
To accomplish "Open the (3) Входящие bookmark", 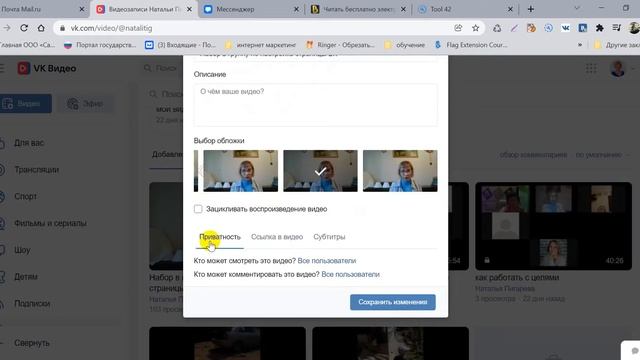I will coord(180,45).
